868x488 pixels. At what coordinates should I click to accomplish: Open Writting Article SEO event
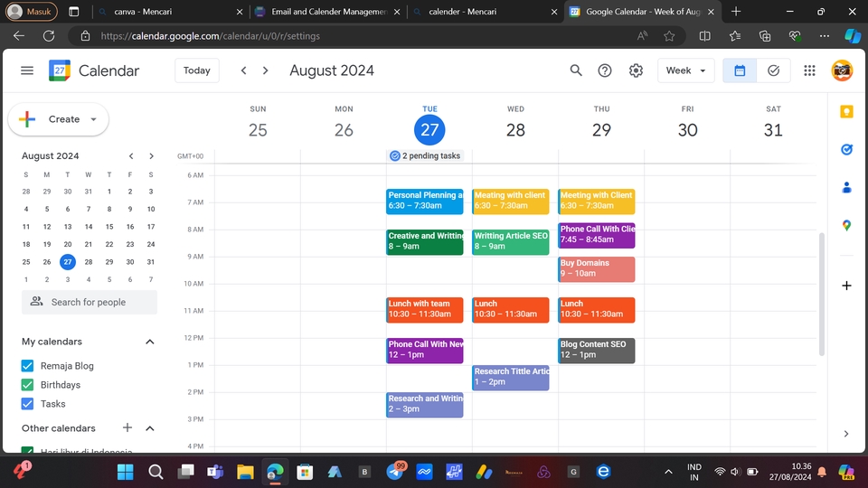click(x=510, y=242)
